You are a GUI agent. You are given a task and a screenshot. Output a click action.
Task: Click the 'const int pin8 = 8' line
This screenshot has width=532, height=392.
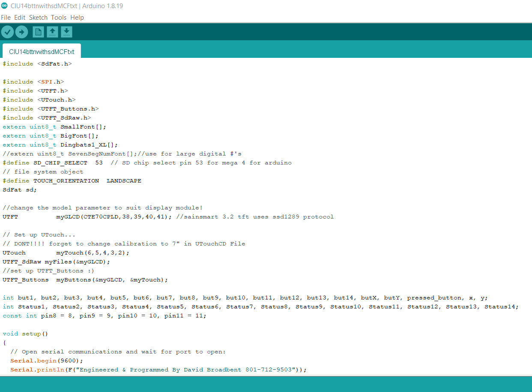pos(105,316)
